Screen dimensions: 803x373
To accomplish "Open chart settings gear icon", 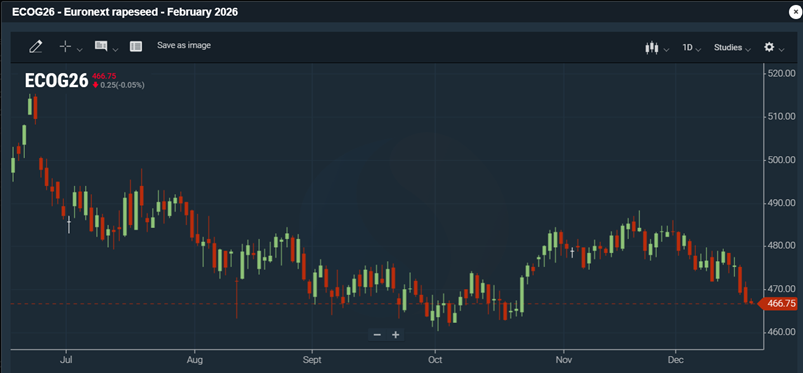I will point(769,47).
